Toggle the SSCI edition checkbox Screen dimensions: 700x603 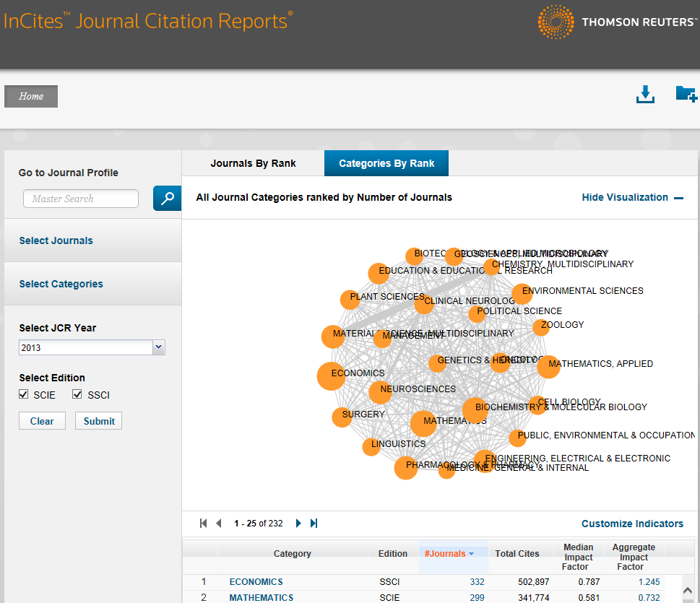point(77,394)
